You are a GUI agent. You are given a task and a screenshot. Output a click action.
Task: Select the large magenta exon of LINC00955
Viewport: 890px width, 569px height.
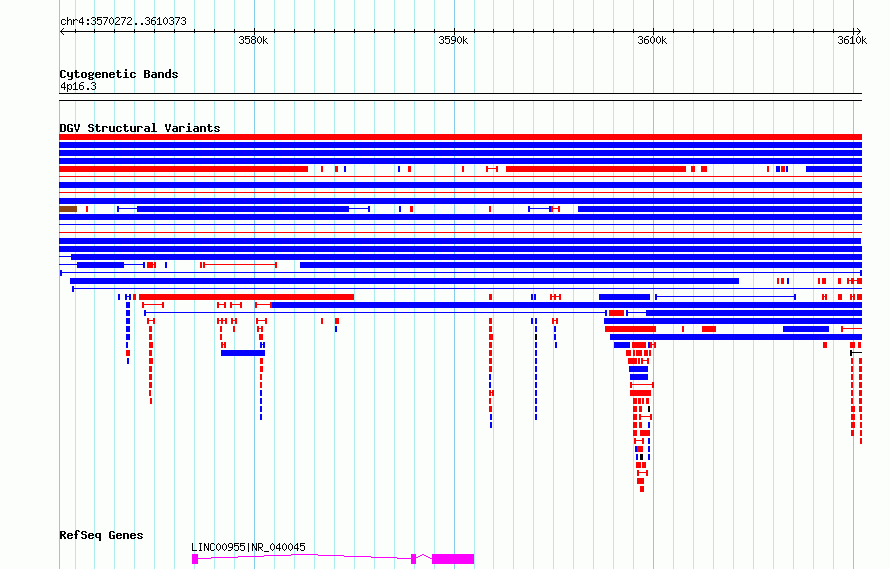click(453, 559)
